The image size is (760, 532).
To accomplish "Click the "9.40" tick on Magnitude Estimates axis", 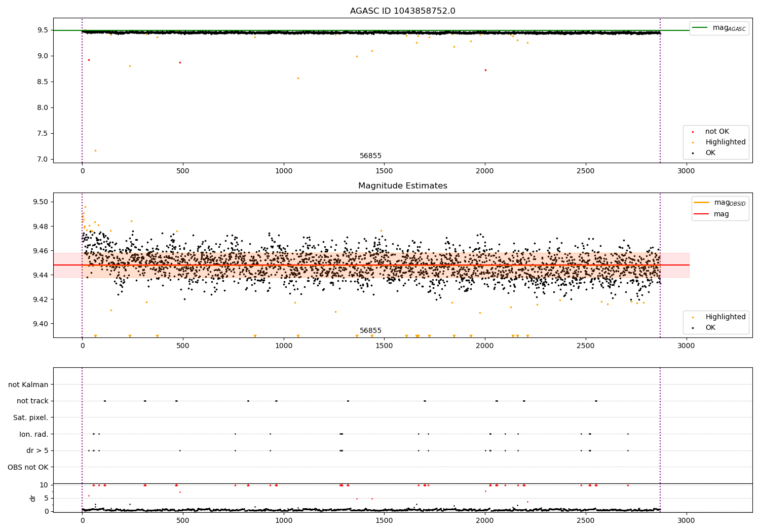I will click(41, 324).
